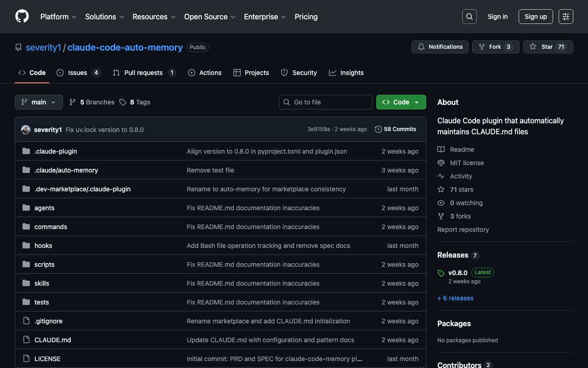Click the Notifications bell button
This screenshot has width=588, height=368.
tap(440, 47)
